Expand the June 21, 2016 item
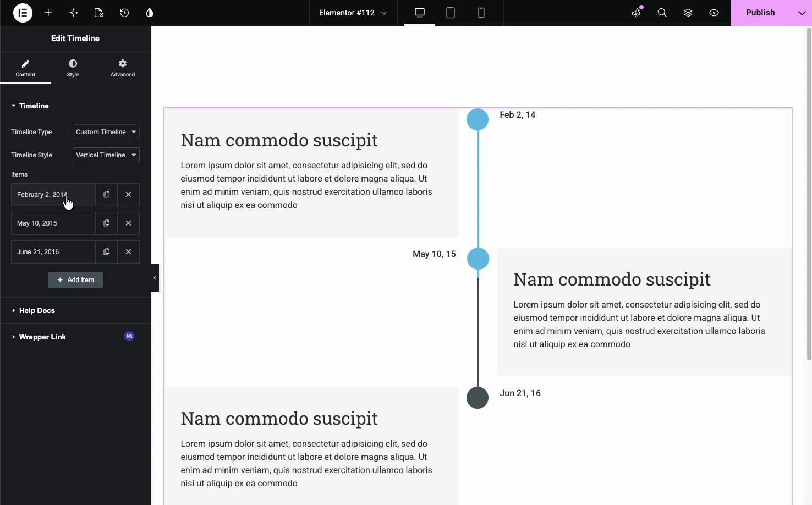 coord(53,252)
